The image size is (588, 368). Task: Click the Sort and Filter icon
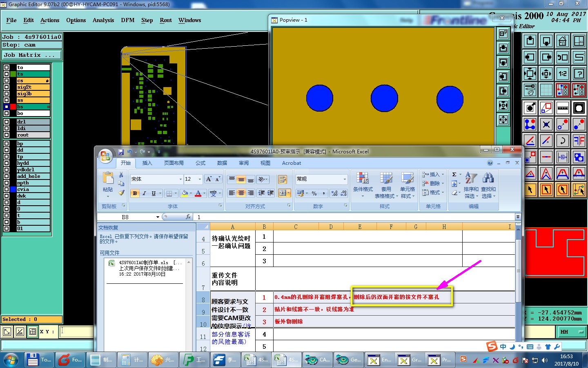tap(471, 178)
